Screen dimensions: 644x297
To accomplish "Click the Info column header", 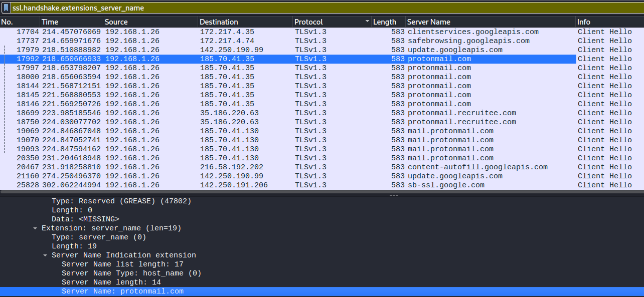I will 609,22.
